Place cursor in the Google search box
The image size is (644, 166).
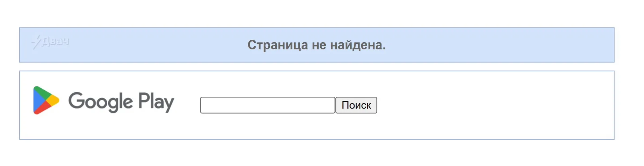[x=268, y=105]
